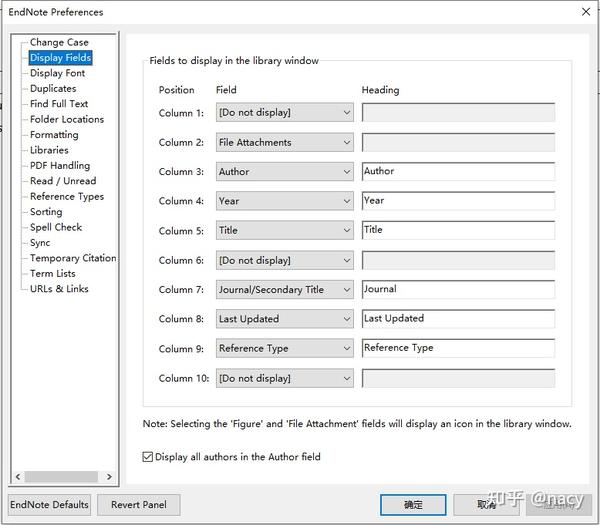This screenshot has height=525, width=600.
Task: Open Column 4 Year field dropdown
Action: [x=285, y=201]
